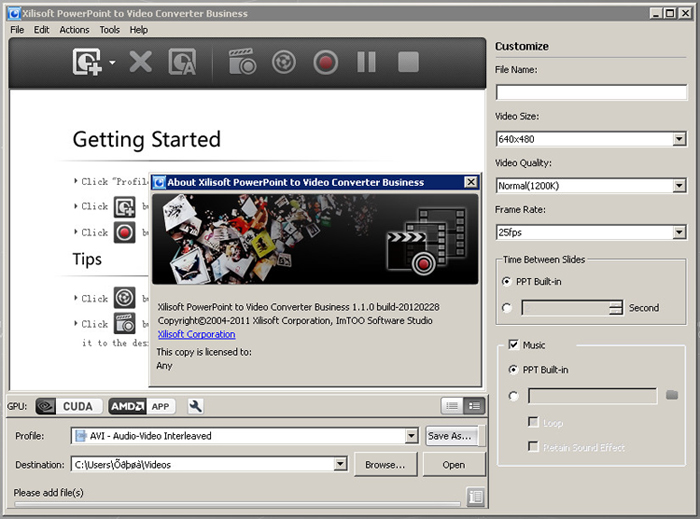Click the record icon in Getting Started

point(125,233)
